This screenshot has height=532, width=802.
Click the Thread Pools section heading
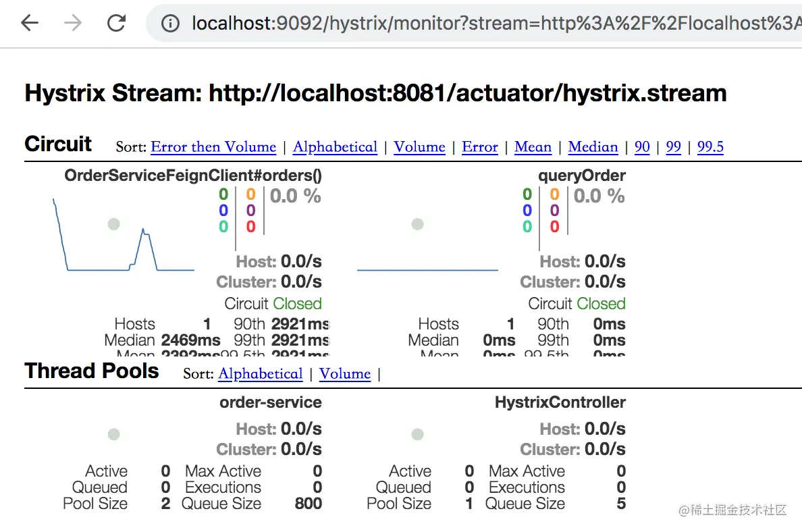click(92, 371)
